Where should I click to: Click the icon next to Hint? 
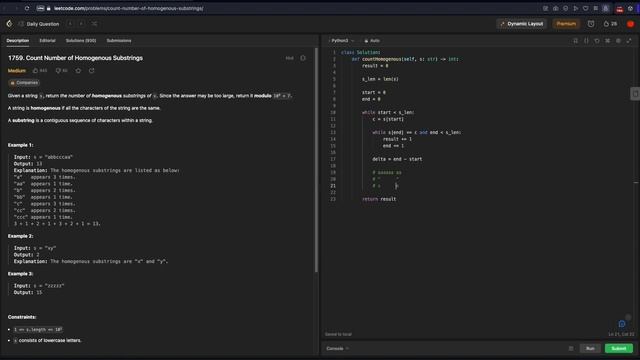[303, 58]
